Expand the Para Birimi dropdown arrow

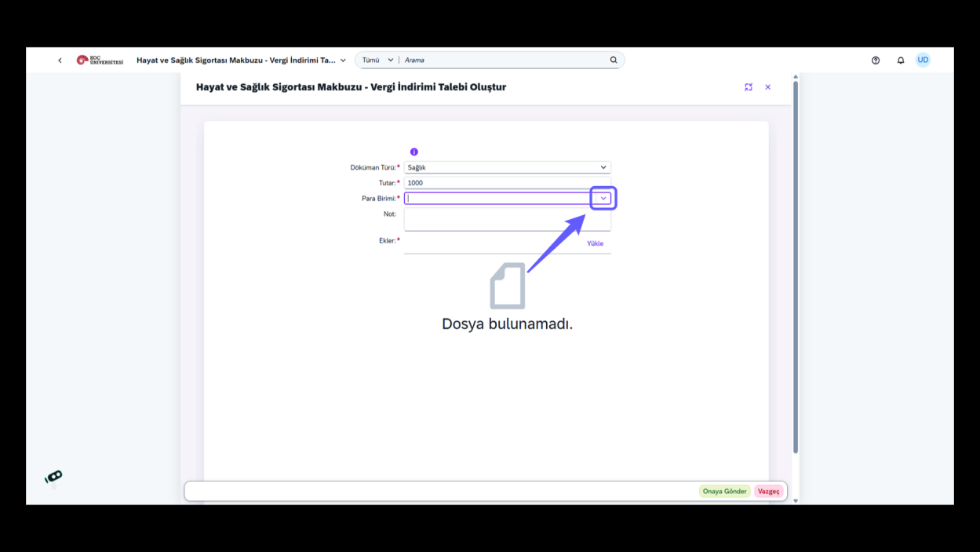click(x=603, y=199)
